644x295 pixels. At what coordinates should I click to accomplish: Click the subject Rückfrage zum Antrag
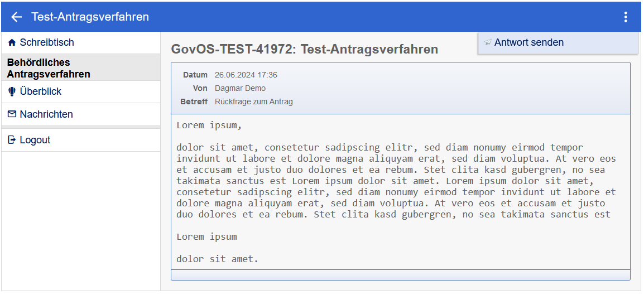254,101
